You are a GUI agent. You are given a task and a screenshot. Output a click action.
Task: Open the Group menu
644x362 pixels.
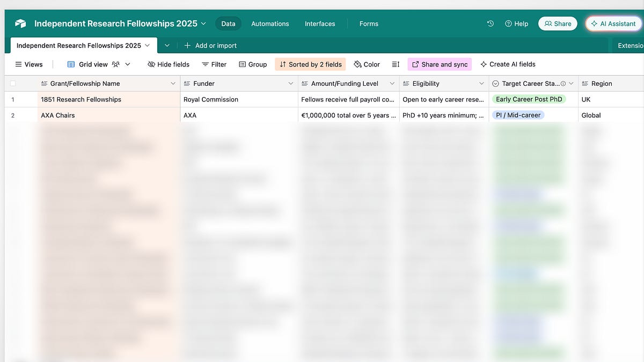pos(253,64)
